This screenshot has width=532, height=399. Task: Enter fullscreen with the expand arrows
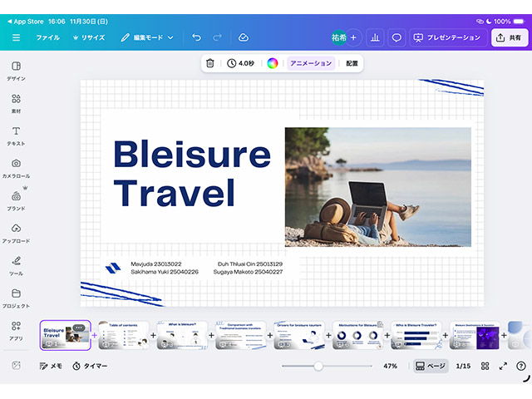pyautogui.click(x=503, y=366)
